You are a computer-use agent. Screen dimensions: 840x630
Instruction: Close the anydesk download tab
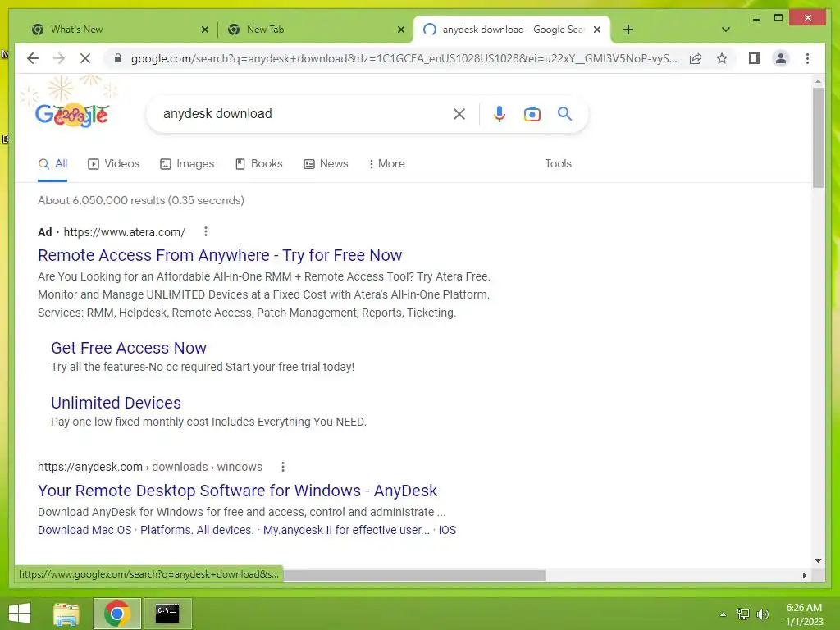point(597,30)
